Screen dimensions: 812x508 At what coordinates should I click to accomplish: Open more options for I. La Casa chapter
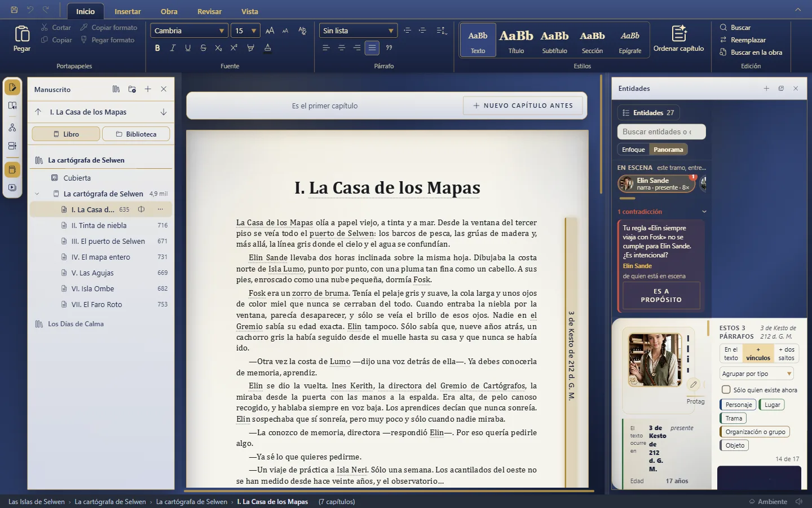click(x=160, y=209)
